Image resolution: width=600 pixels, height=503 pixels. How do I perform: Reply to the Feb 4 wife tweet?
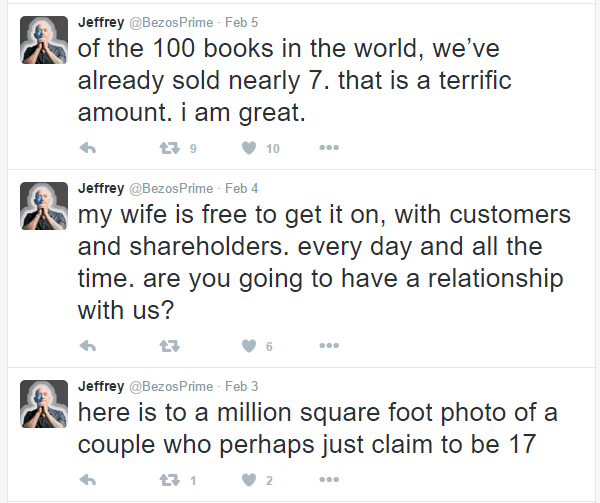(x=87, y=346)
